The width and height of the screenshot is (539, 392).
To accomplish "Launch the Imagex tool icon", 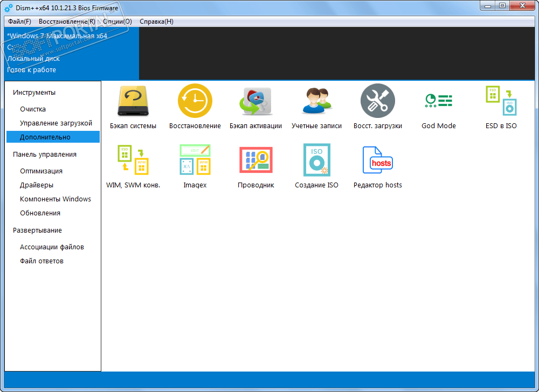I will point(195,159).
